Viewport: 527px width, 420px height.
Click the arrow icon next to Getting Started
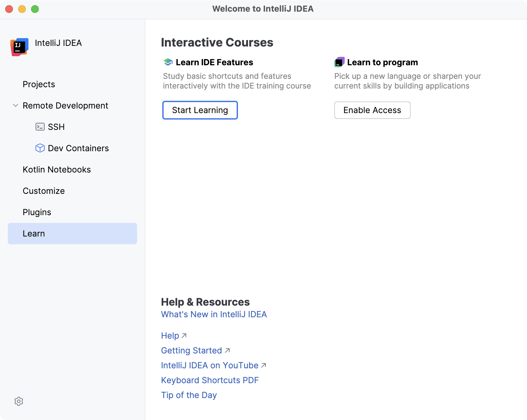pos(227,351)
